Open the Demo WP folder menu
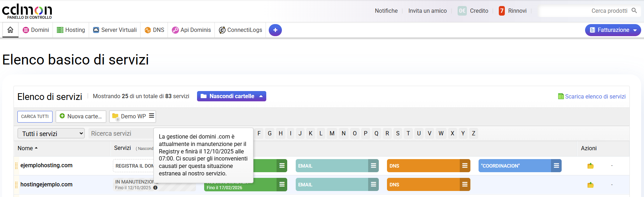The height and width of the screenshot is (197, 644). click(152, 116)
